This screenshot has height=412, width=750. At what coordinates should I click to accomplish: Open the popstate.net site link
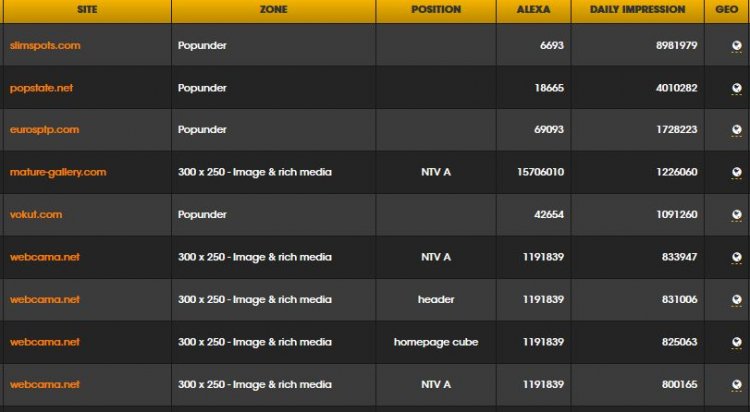[x=42, y=88]
